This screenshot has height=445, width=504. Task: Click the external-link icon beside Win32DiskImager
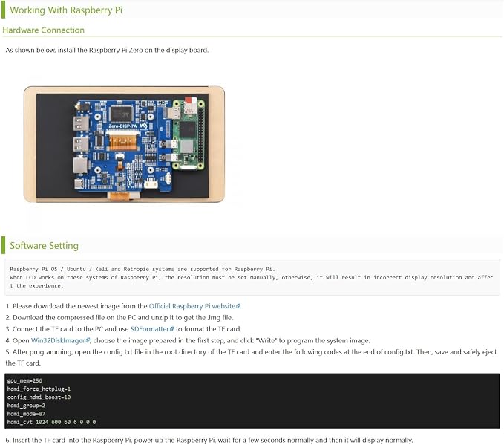tap(88, 340)
